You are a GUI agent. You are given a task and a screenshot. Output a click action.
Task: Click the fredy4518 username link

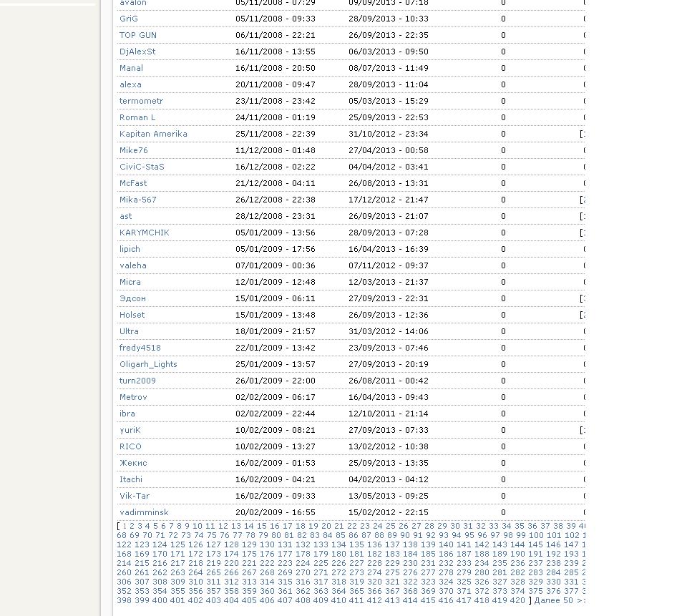140,348
